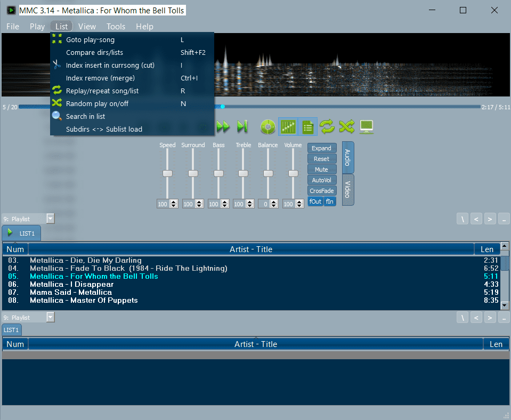Select Index insert in currsong (cut)
The height and width of the screenshot is (420, 511).
point(132,65)
